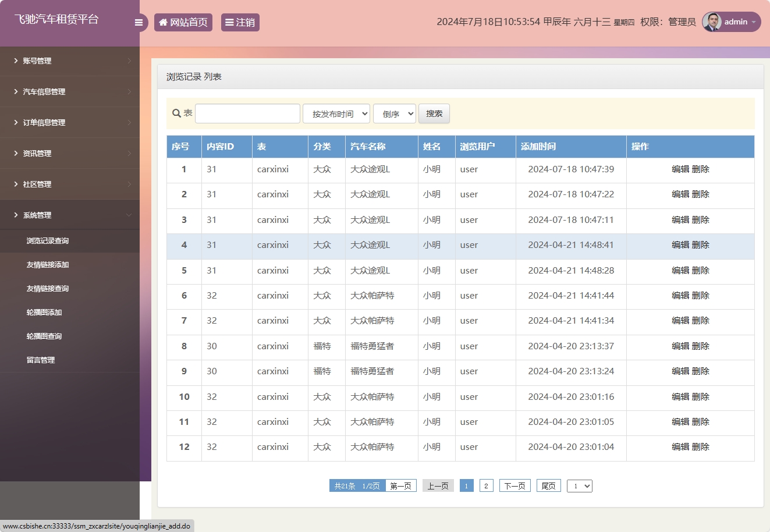Open the 倒序 sort order dropdown

[x=394, y=113]
